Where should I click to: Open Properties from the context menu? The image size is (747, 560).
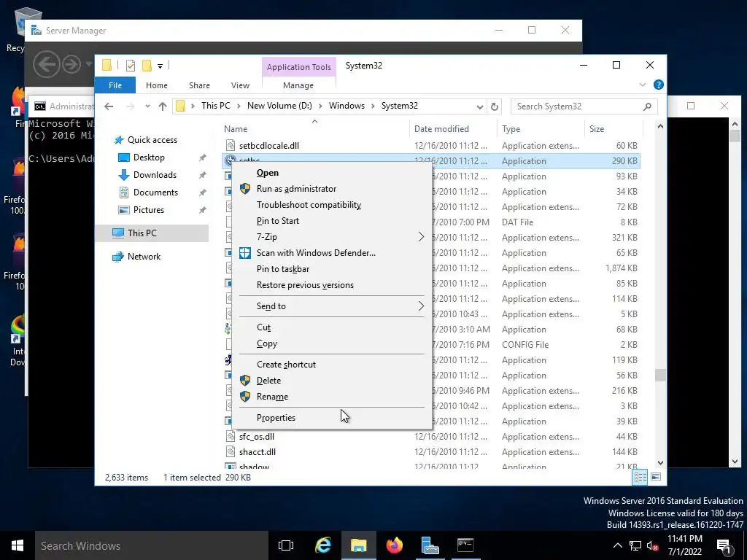pos(276,418)
